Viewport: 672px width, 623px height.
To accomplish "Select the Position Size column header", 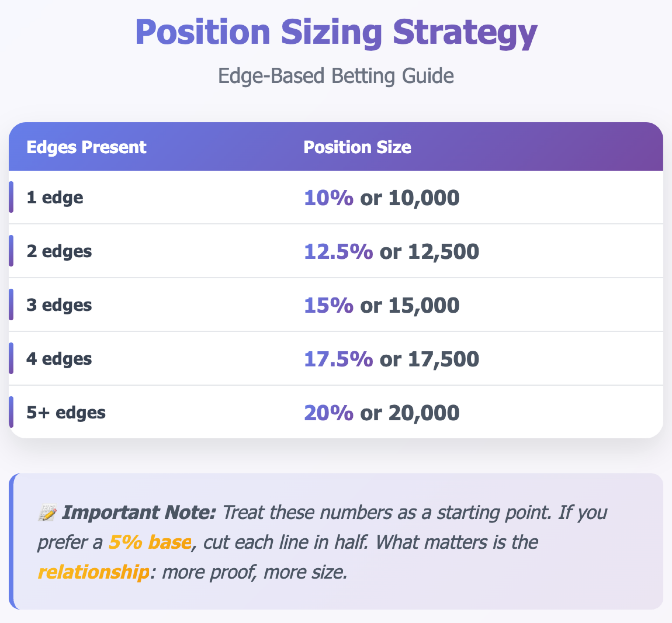I will pos(357,147).
